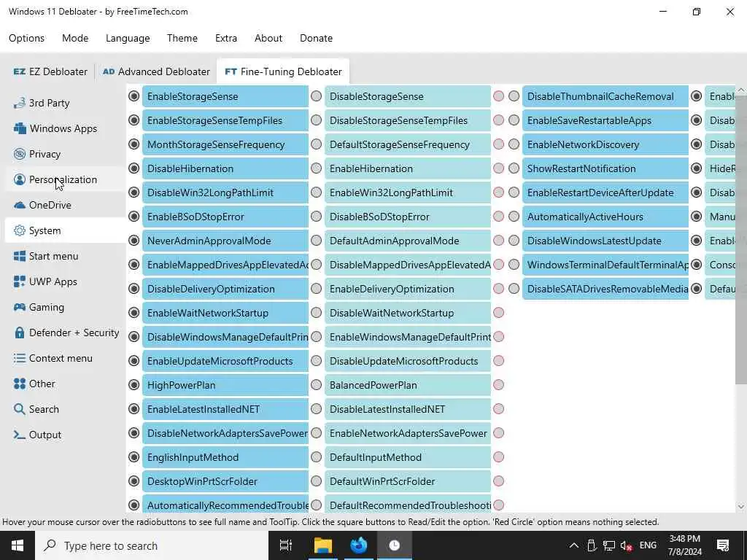Click the DefaultWinPrtScrFolder option button

(408, 481)
